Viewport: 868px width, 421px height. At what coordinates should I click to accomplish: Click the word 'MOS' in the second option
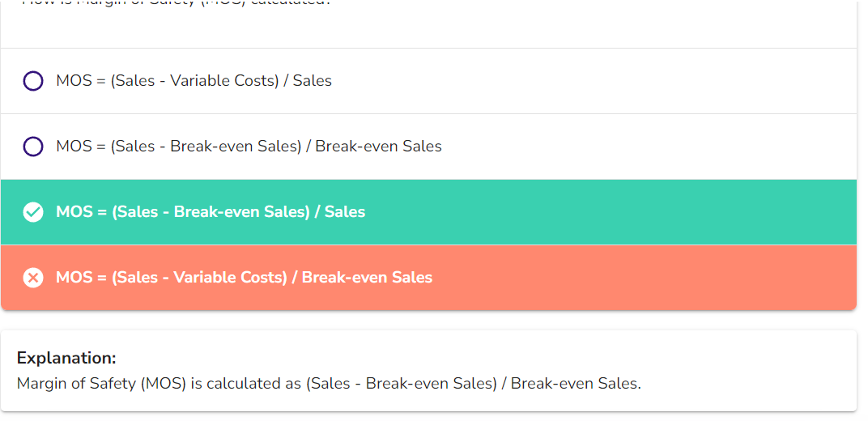[74, 147]
